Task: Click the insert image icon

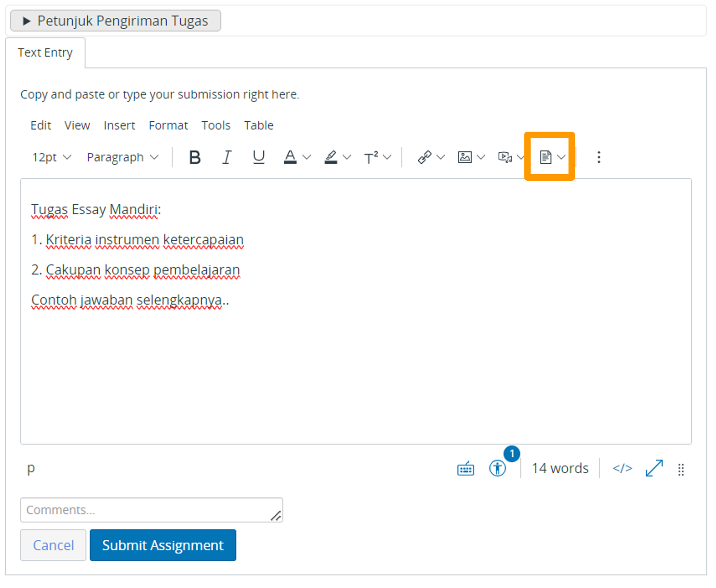Action: [x=465, y=157]
